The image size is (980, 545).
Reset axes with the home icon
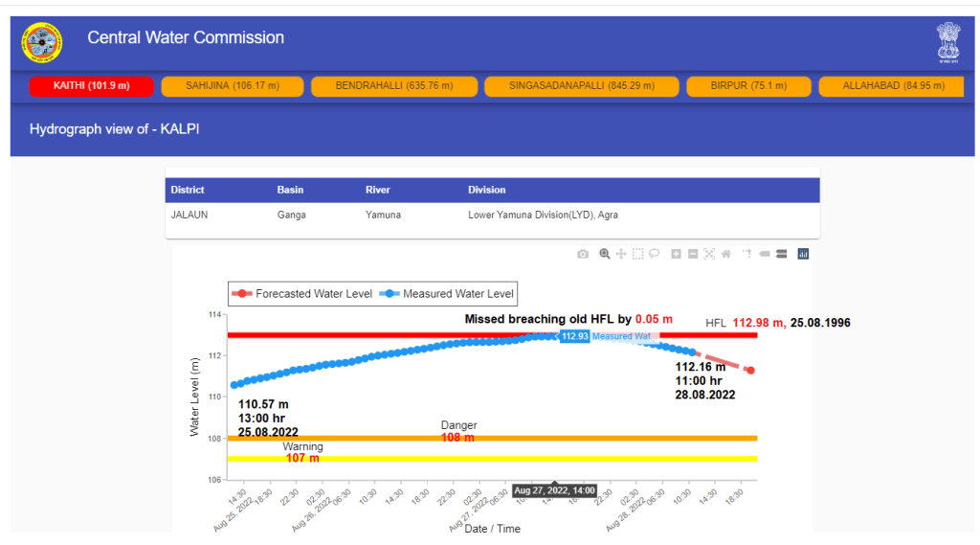coord(725,254)
